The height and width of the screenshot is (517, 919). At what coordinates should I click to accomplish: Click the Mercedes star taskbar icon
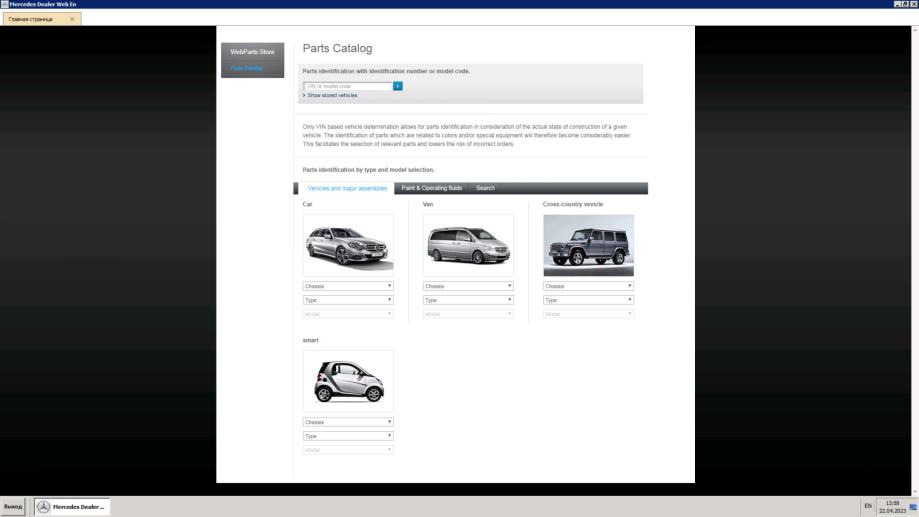(44, 506)
